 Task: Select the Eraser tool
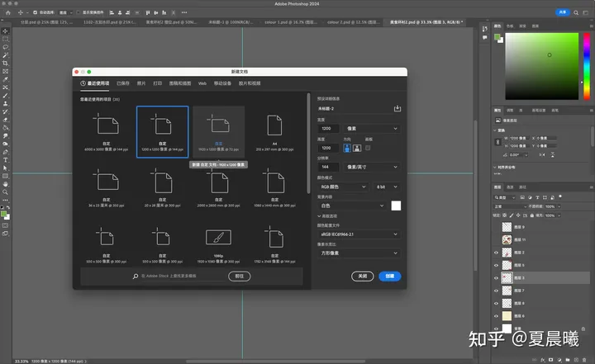[x=5, y=120]
